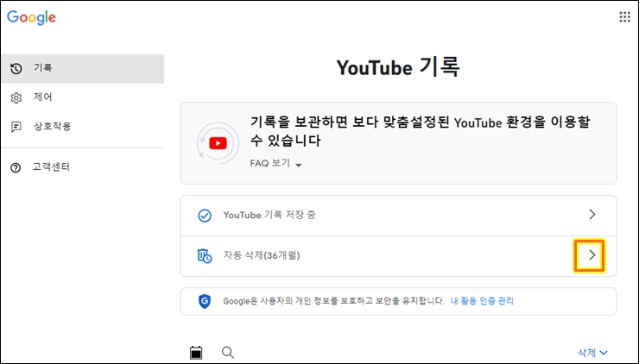639x364 pixels.
Task: Click the Google shield icon
Action: 205,301
